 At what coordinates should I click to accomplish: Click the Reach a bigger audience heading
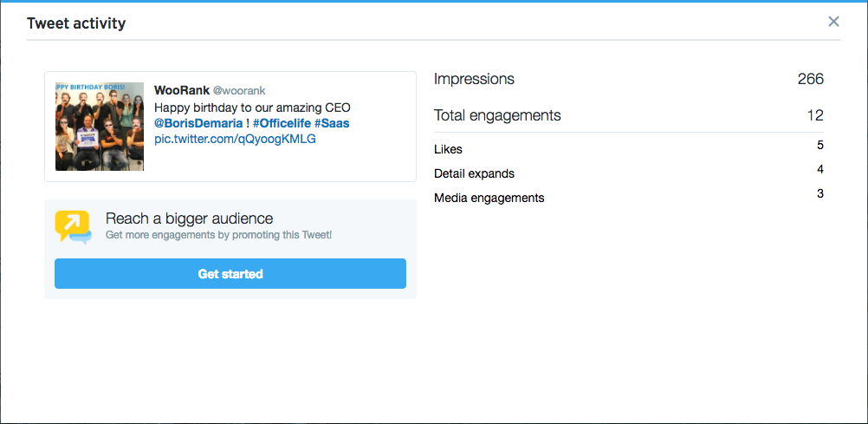(190, 218)
